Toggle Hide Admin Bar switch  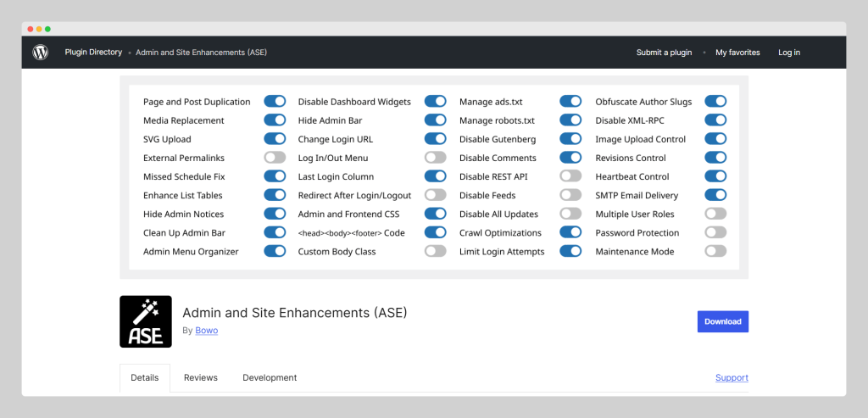pyautogui.click(x=435, y=120)
